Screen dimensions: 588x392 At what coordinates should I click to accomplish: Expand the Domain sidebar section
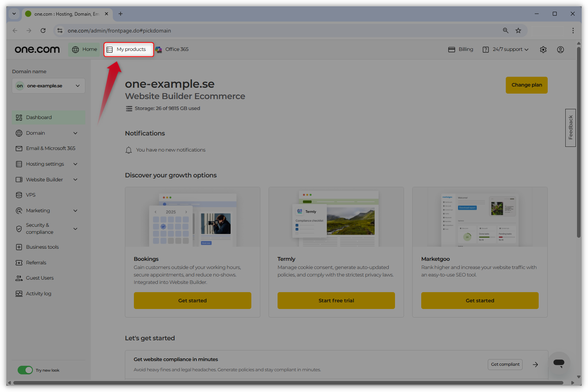tap(76, 133)
